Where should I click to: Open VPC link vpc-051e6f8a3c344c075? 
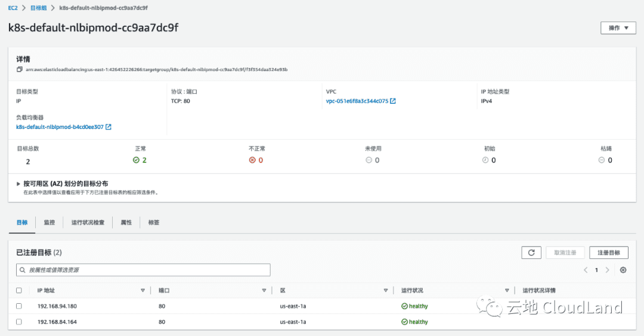357,101
